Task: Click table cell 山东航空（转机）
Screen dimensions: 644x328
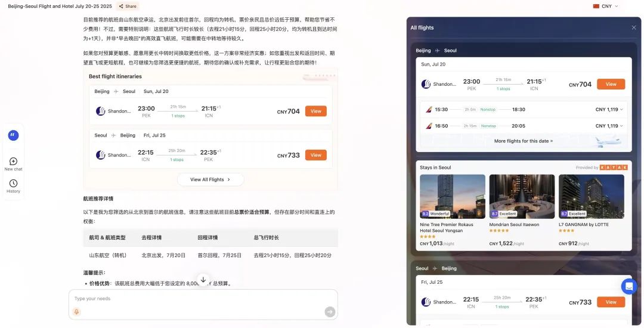Action: click(107, 255)
